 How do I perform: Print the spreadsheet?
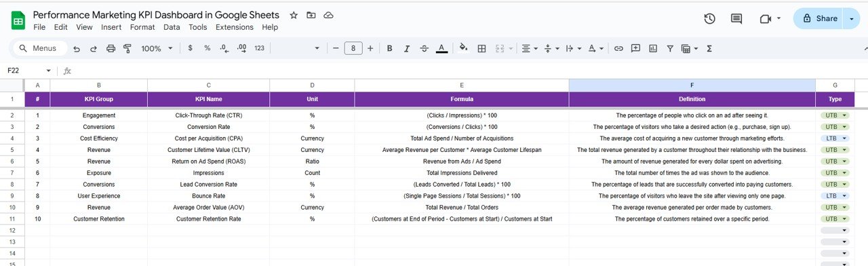111,48
